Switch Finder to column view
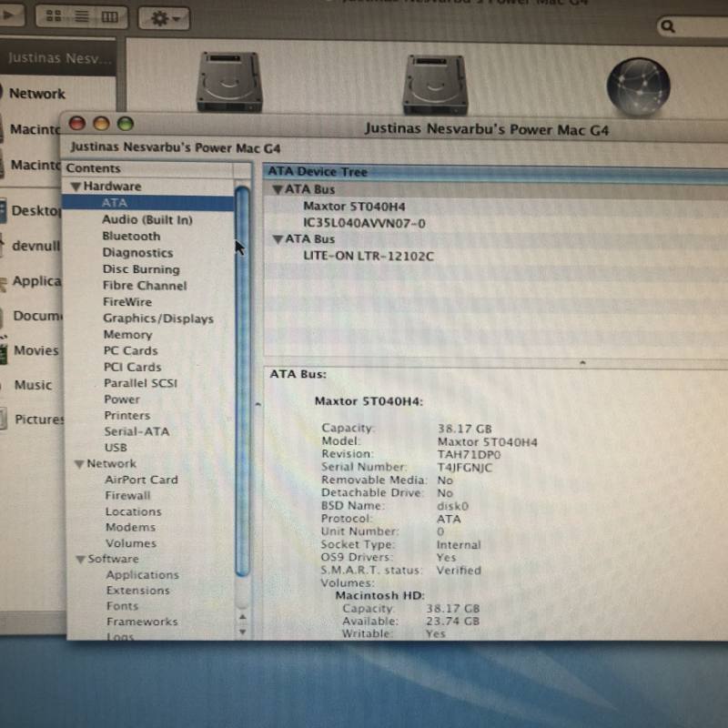728x728 pixels. (x=109, y=17)
